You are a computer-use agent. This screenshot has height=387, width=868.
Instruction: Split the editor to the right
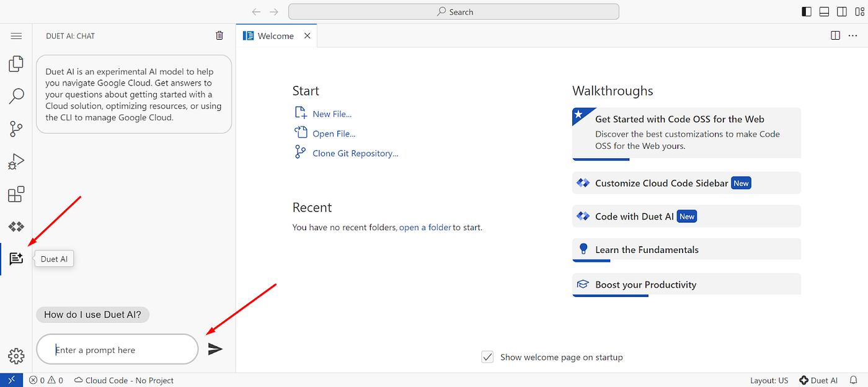coord(835,35)
